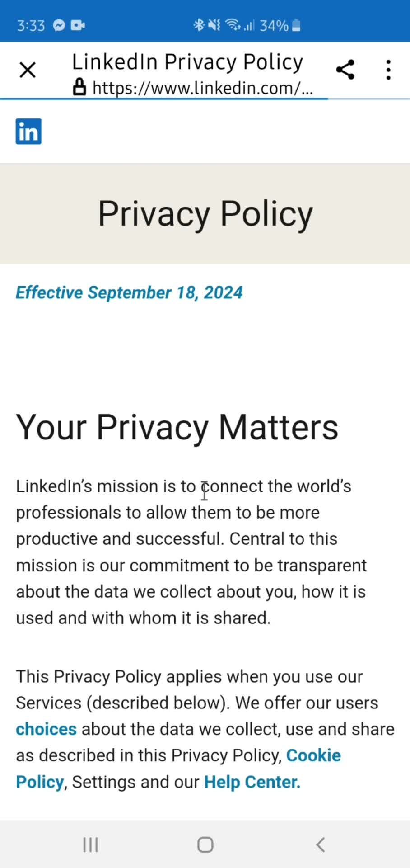This screenshot has height=868, width=410.
Task: Close the in-app browser with X icon
Action: 28,70
